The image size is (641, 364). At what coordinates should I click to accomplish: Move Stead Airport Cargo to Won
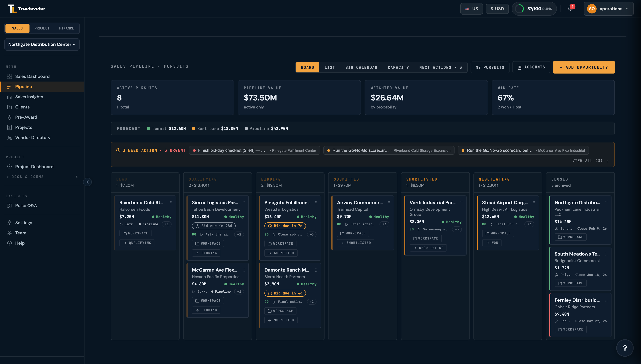pyautogui.click(x=492, y=243)
